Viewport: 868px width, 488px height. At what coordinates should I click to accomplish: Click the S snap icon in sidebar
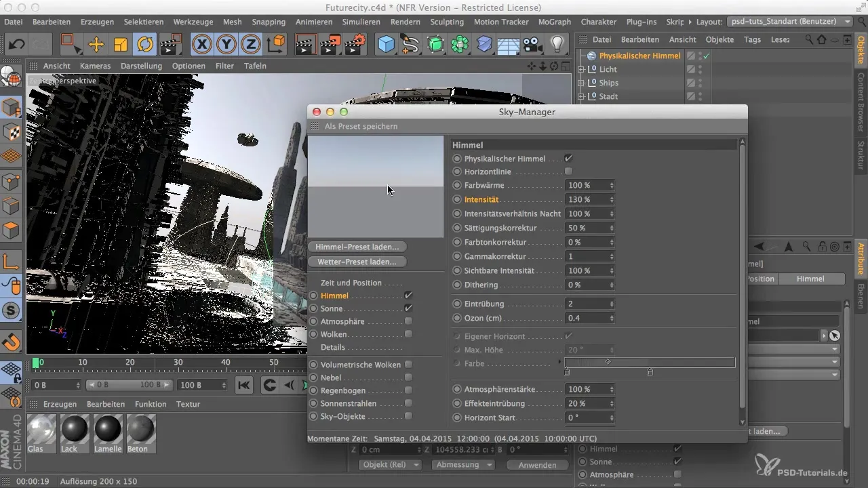click(x=11, y=312)
